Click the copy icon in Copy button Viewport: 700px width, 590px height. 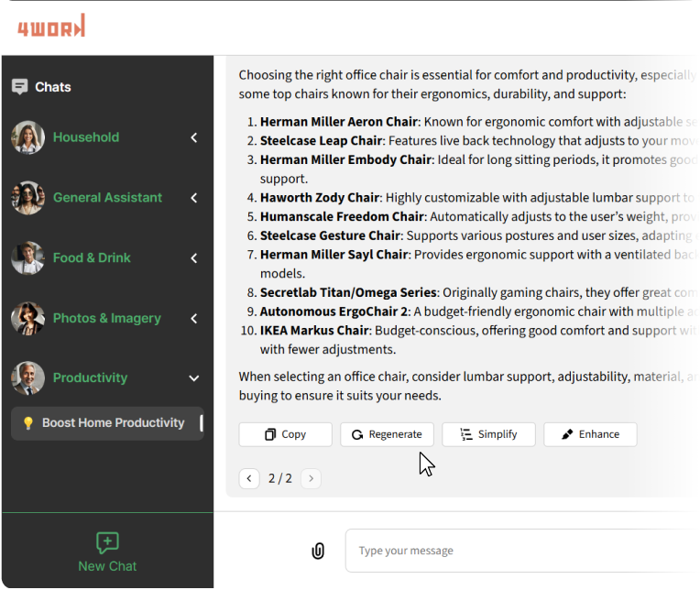(270, 434)
